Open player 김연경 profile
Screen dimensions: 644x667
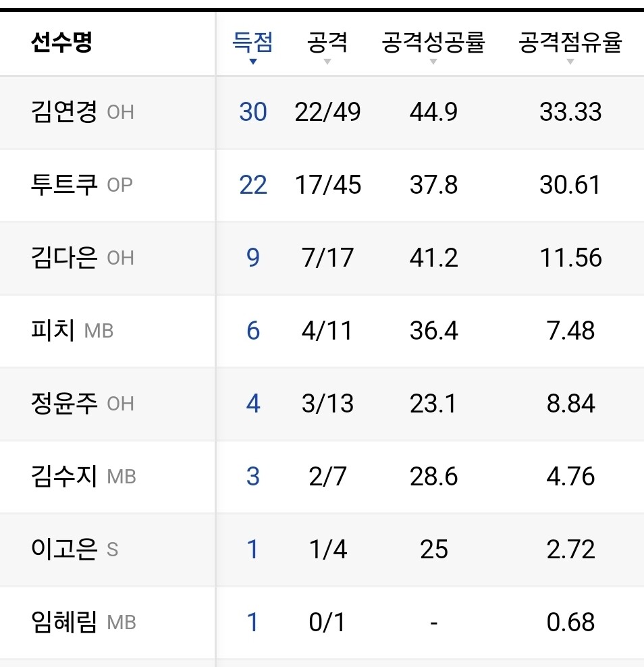click(65, 111)
